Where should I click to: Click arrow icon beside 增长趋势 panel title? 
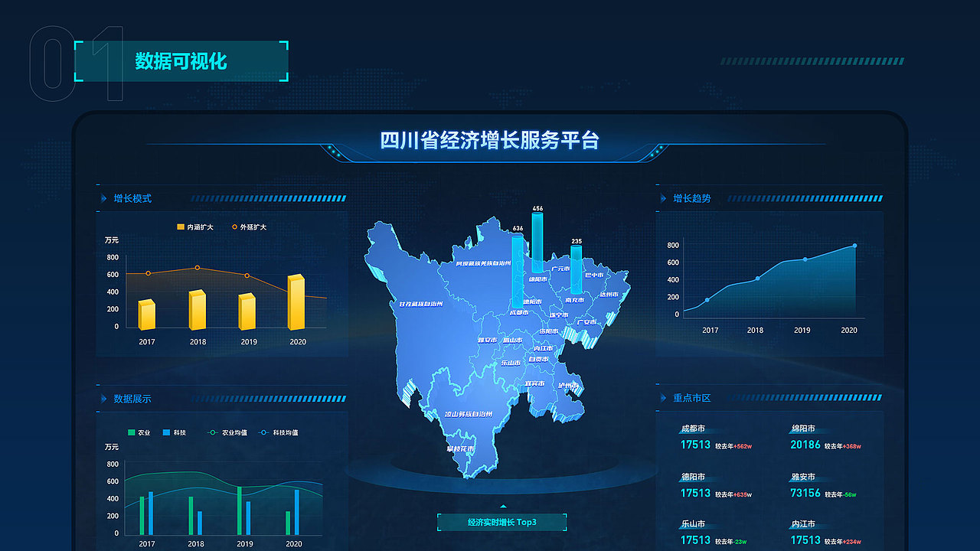tap(663, 198)
